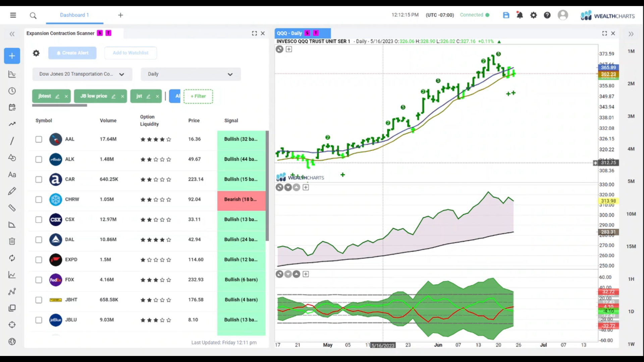Click the + Filter button
Screen dimensions: 644x362
198,96
